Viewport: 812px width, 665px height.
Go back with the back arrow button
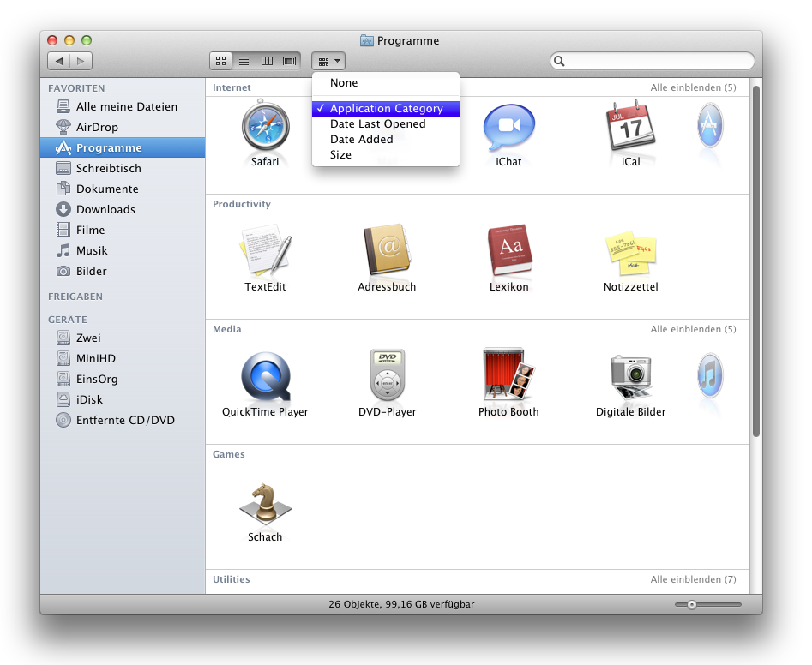(x=59, y=61)
